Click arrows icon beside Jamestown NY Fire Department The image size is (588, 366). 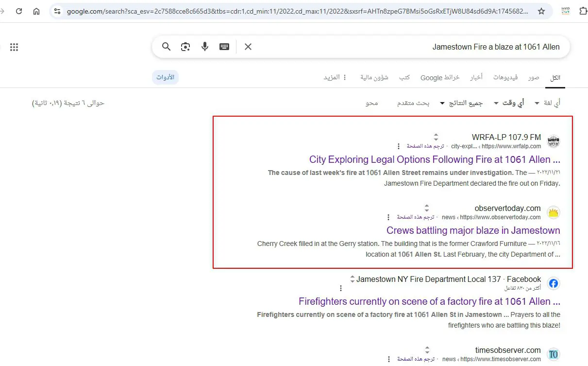[x=353, y=279]
